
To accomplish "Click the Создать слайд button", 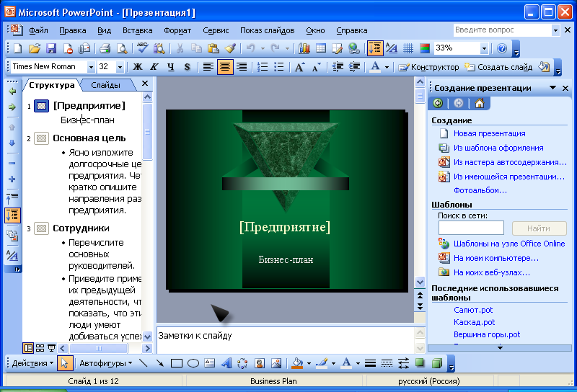I will click(498, 67).
